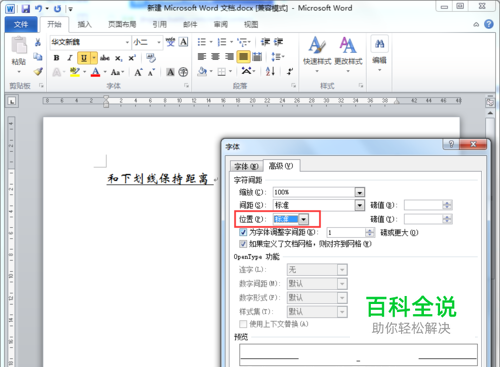Viewport: 500px width, 367px height.
Task: Switch to the 字体 tab in Font dialog
Action: click(x=246, y=166)
